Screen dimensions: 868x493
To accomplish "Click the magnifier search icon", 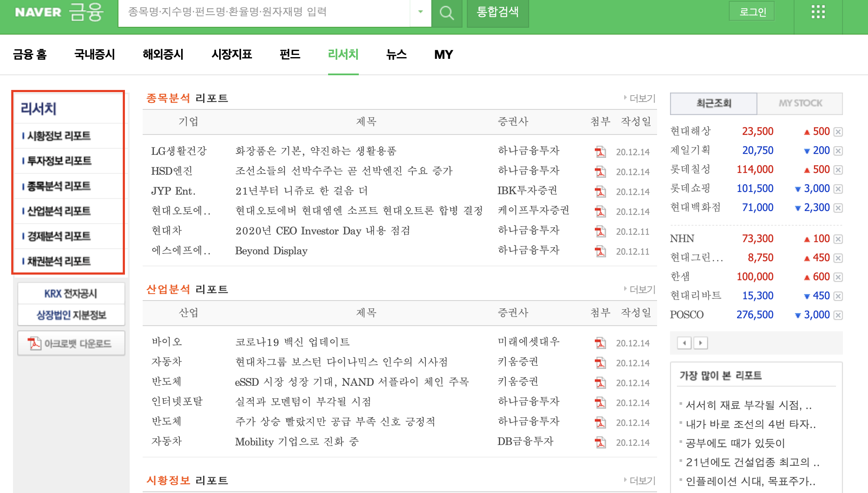I will coord(447,13).
